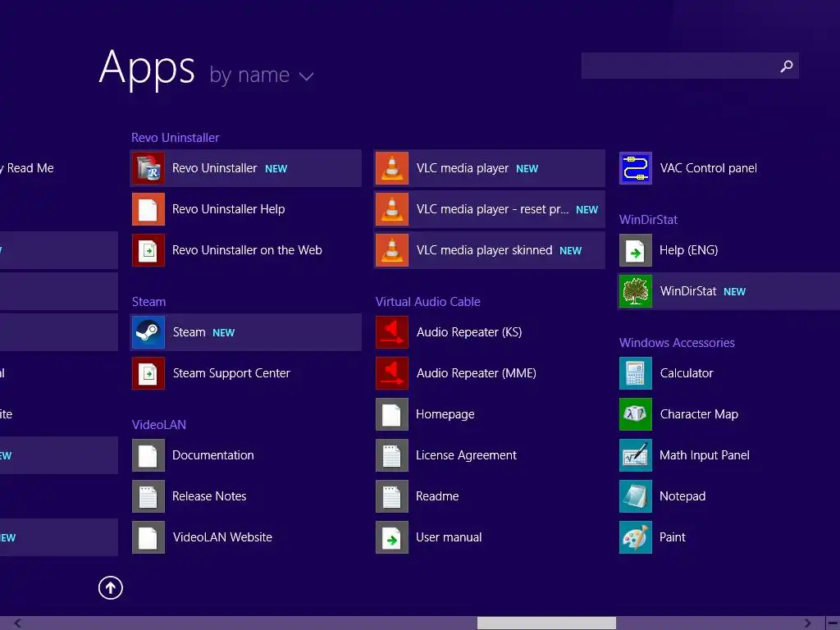Open the VAC Control panel icon
This screenshot has width=840, height=630.
(636, 168)
